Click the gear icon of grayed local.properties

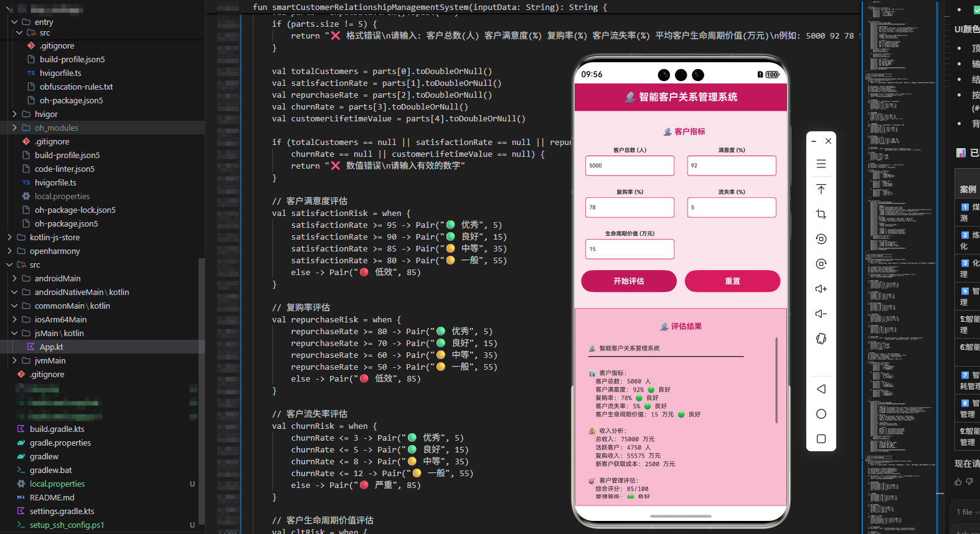[26, 196]
